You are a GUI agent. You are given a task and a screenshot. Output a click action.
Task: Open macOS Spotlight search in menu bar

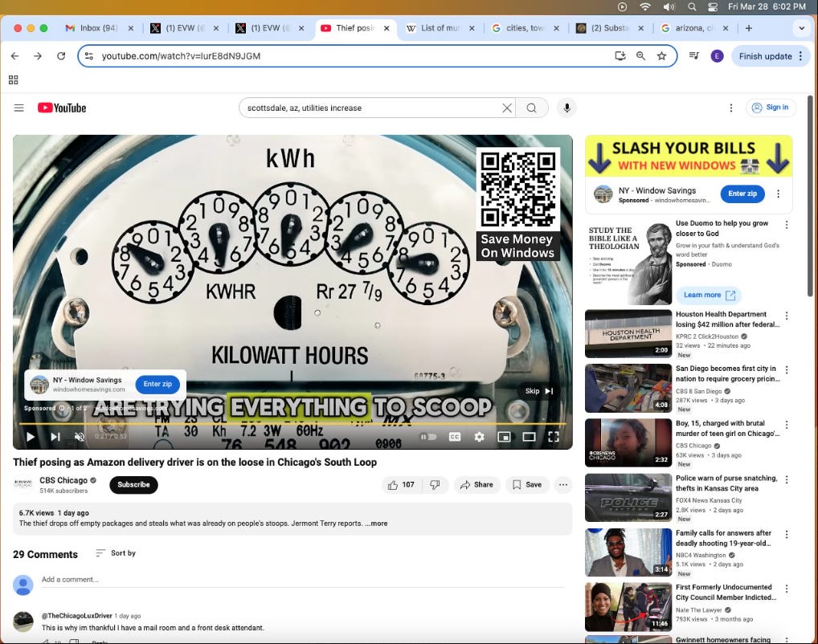[692, 6]
